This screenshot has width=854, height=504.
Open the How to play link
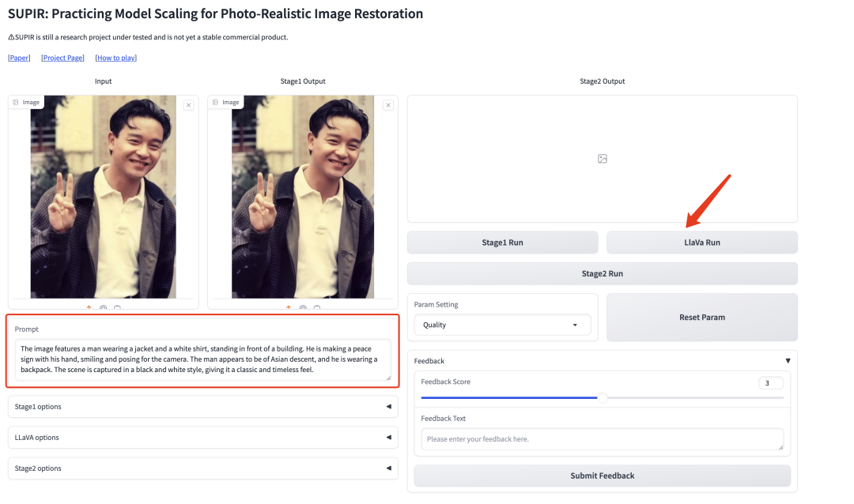116,58
